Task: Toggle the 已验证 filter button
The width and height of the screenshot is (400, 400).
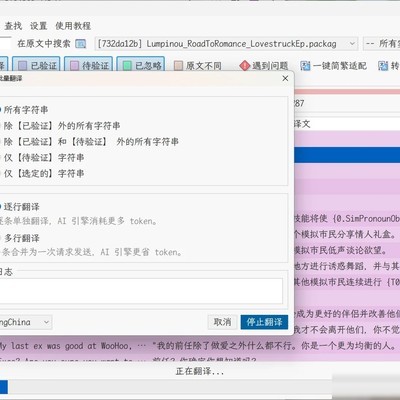Action: click(36, 65)
